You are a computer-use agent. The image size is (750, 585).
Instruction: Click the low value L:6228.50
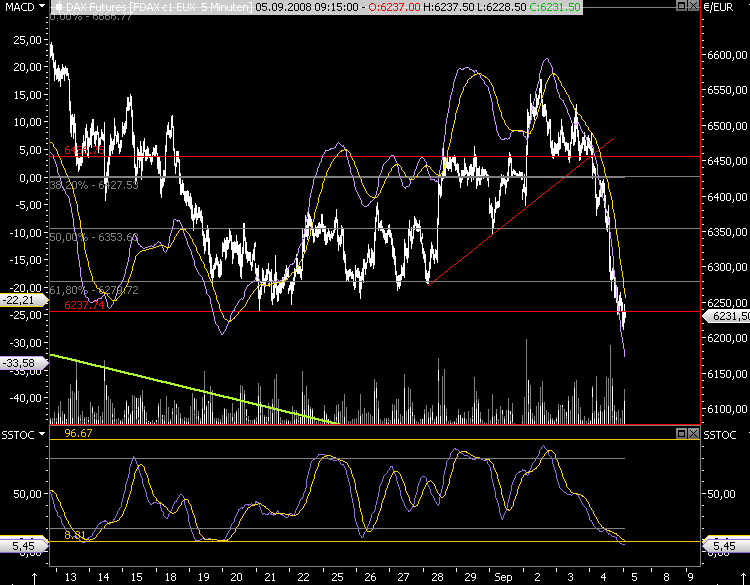point(501,7)
